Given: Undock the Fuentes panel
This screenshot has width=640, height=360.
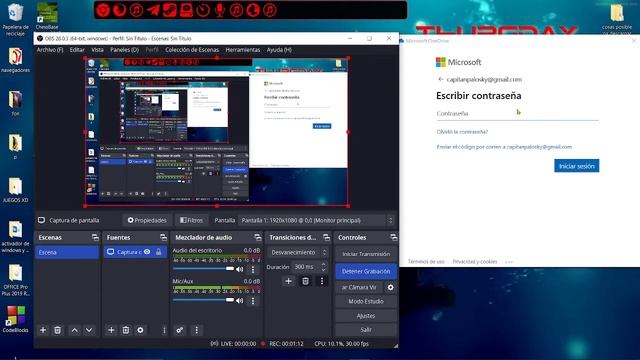Looking at the screenshot, I should (x=163, y=237).
